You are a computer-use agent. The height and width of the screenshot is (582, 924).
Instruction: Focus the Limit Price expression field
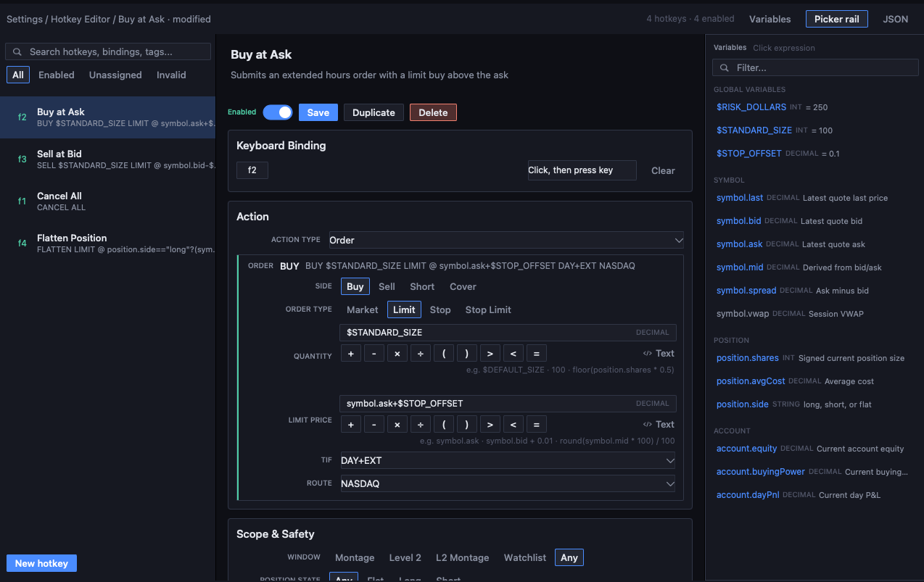508,403
